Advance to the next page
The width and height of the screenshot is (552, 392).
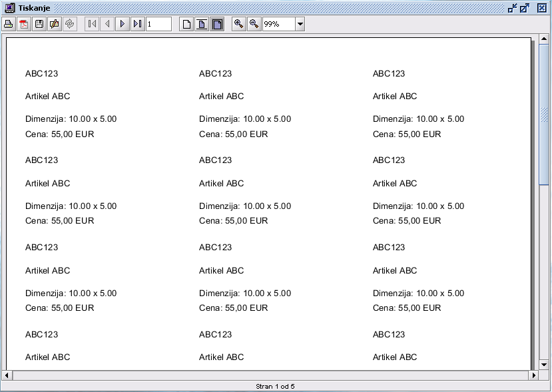122,24
